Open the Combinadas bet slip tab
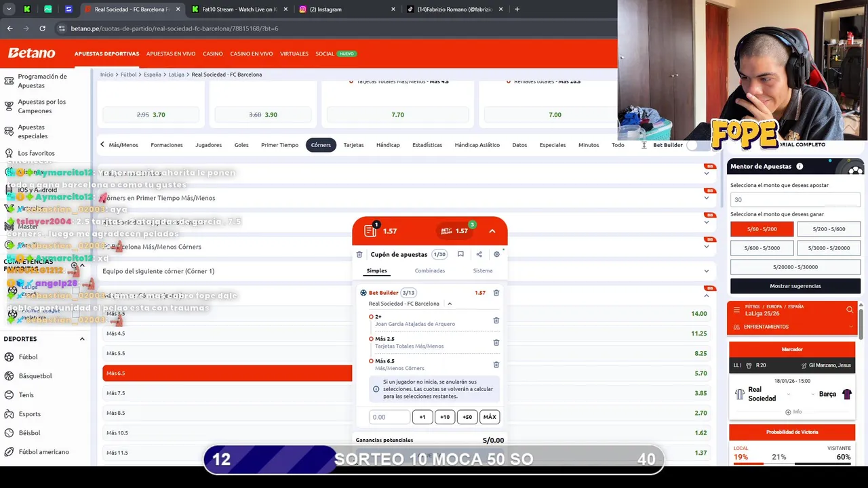The width and height of the screenshot is (868, 488). point(430,270)
